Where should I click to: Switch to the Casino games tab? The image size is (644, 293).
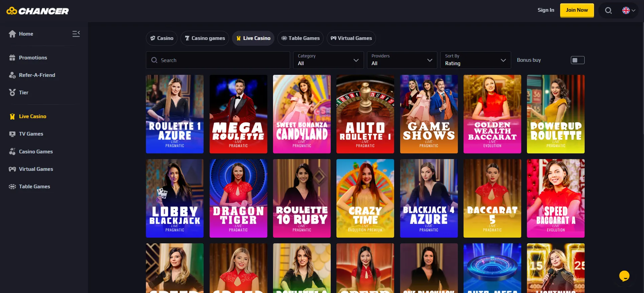(x=205, y=38)
